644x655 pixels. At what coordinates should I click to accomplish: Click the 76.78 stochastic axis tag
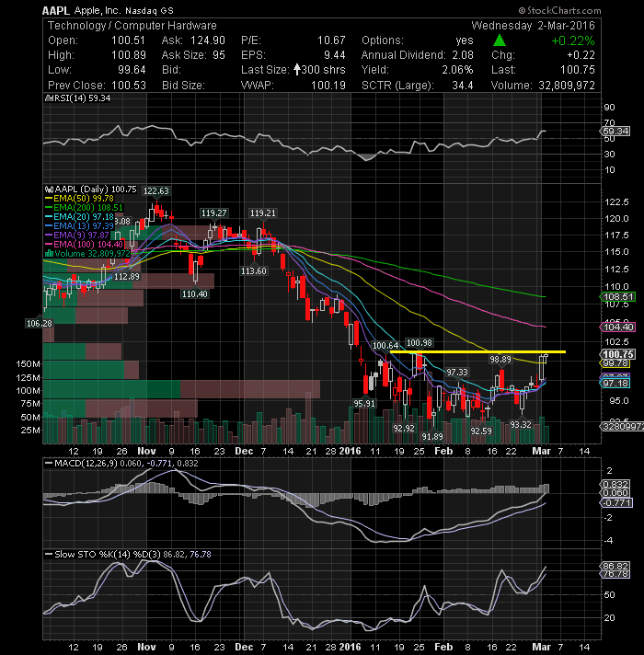point(615,574)
